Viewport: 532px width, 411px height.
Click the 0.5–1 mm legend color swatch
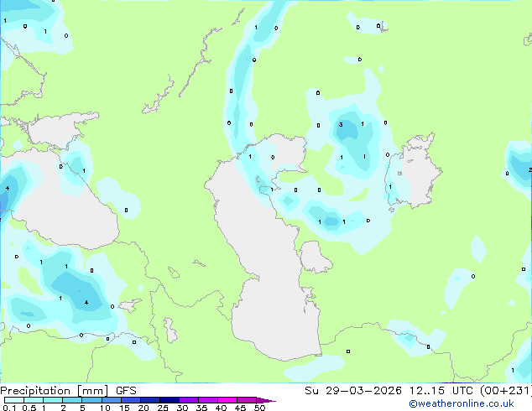click(x=34, y=400)
